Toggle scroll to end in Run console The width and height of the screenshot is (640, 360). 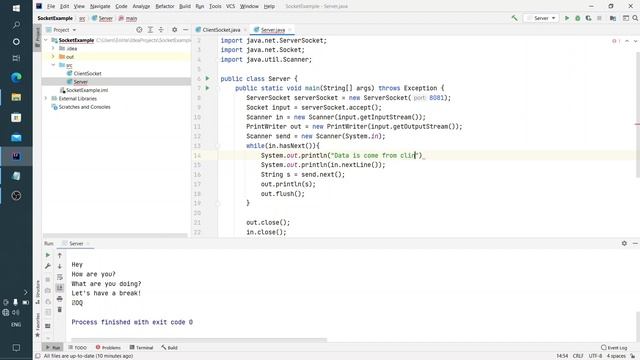click(60, 288)
